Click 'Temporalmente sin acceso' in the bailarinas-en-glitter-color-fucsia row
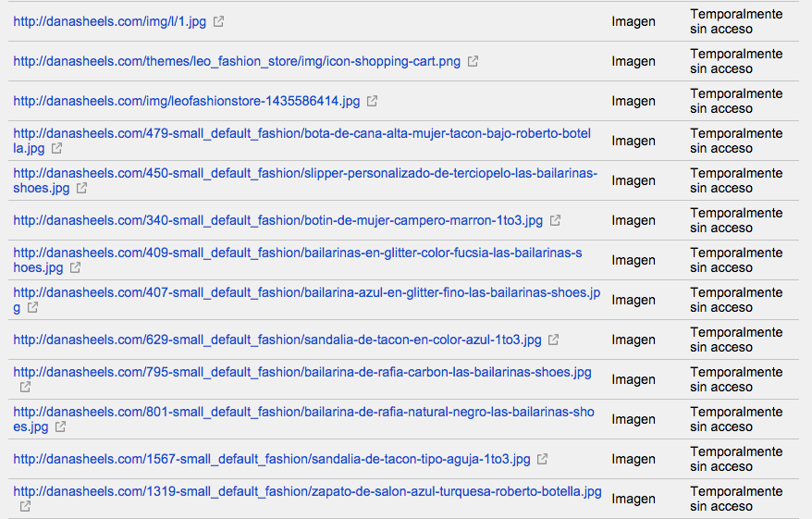Image resolution: width=812 pixels, height=519 pixels. click(736, 260)
